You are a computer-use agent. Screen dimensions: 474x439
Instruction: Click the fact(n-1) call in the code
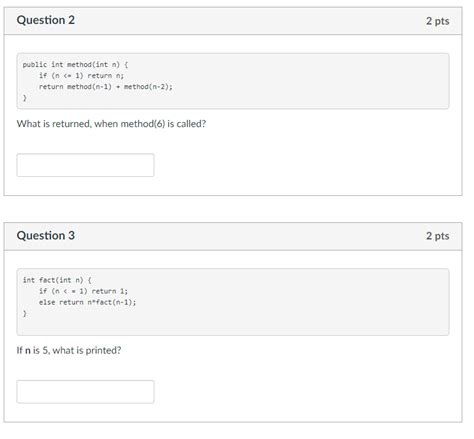pos(115,302)
